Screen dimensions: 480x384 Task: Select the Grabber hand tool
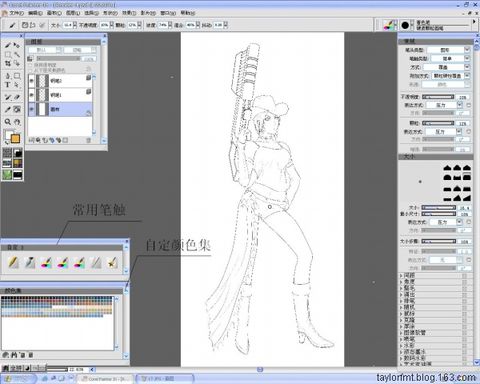pyautogui.click(x=17, y=122)
